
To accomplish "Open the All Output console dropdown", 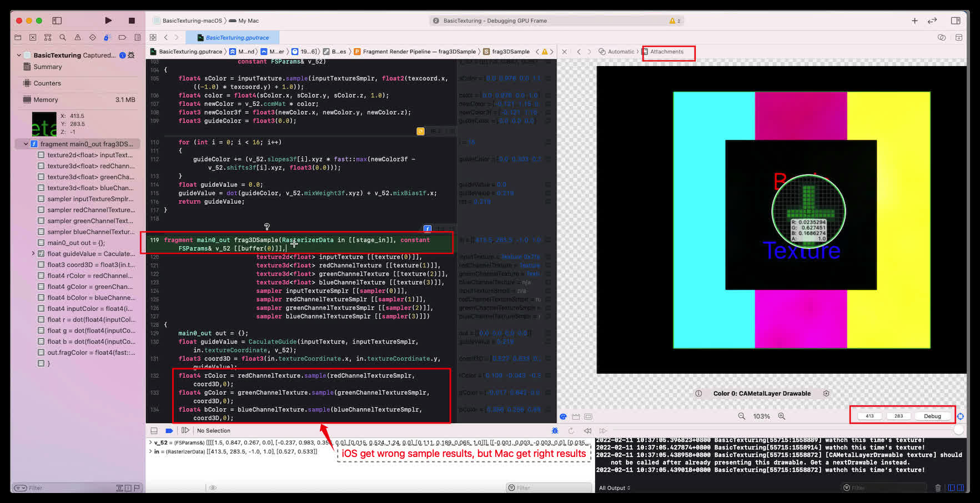I will click(614, 488).
